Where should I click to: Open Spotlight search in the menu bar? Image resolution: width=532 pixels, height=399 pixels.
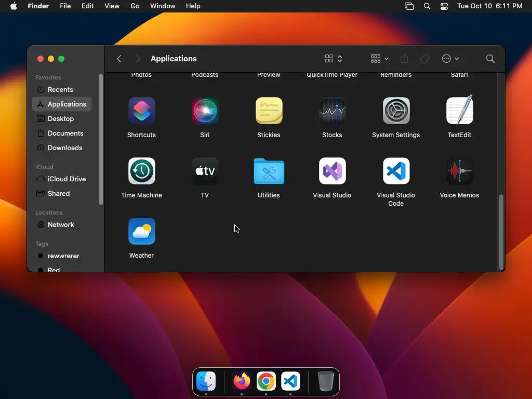(427, 6)
